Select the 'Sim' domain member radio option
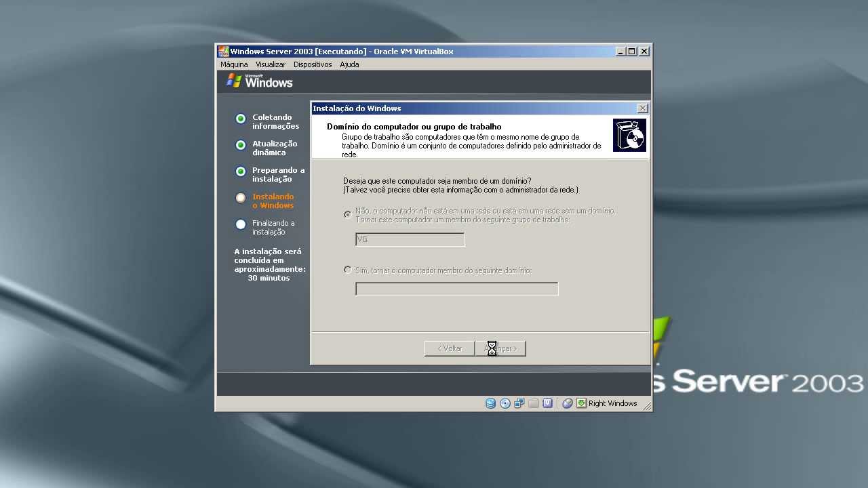Screen dimensions: 868x488 click(348, 270)
